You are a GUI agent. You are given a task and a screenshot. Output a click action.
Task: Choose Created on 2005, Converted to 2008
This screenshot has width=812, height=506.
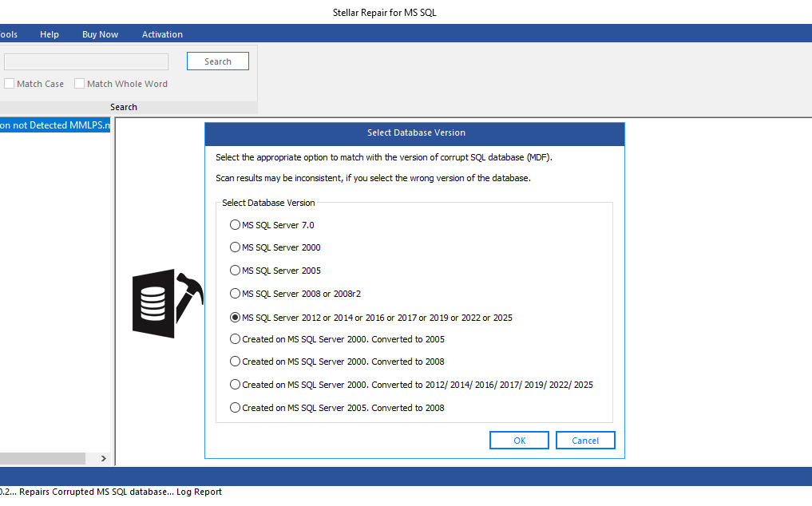337,408
